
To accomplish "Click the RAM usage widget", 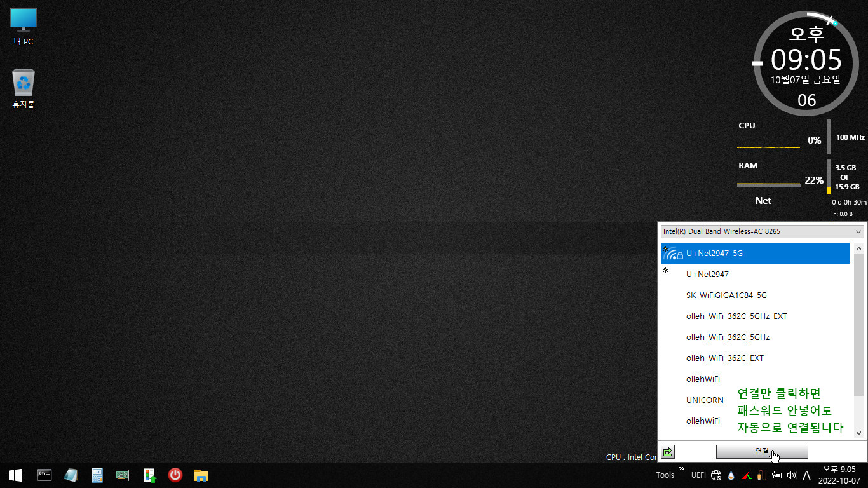I will point(801,177).
